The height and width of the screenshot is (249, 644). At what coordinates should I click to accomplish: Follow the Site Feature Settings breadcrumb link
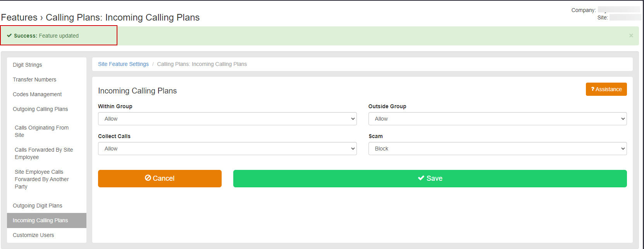coord(123,64)
